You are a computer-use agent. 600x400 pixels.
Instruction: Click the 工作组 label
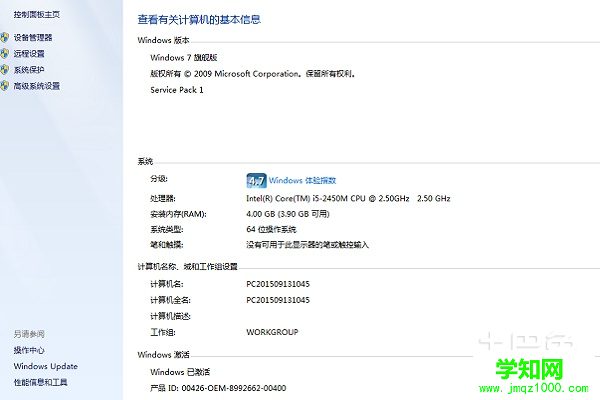tap(163, 332)
